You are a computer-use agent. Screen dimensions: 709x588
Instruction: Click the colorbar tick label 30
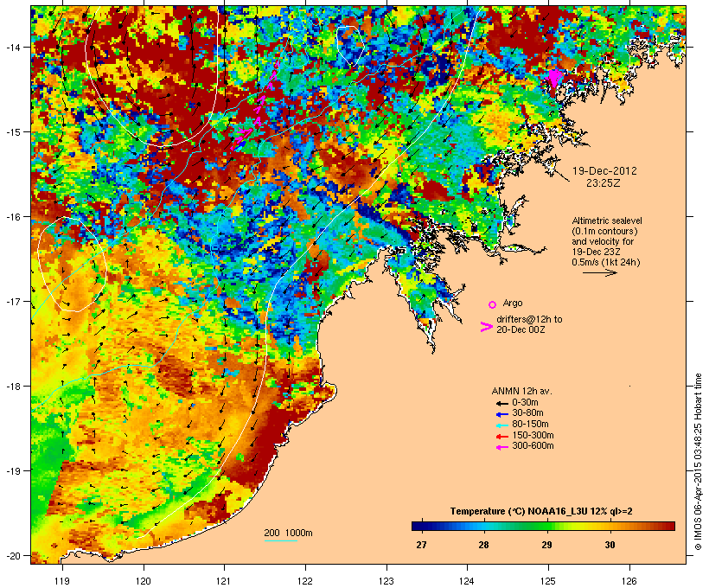click(x=610, y=545)
